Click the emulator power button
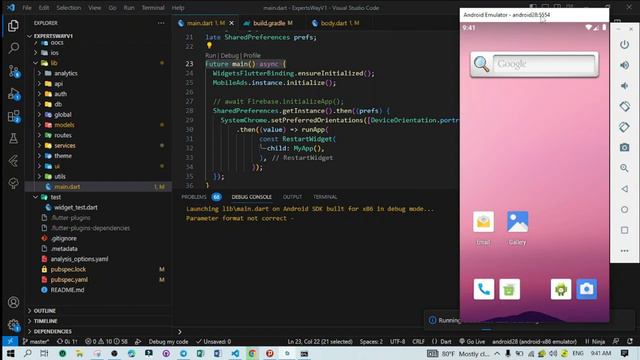The width and height of the screenshot is (640, 360). (624, 44)
